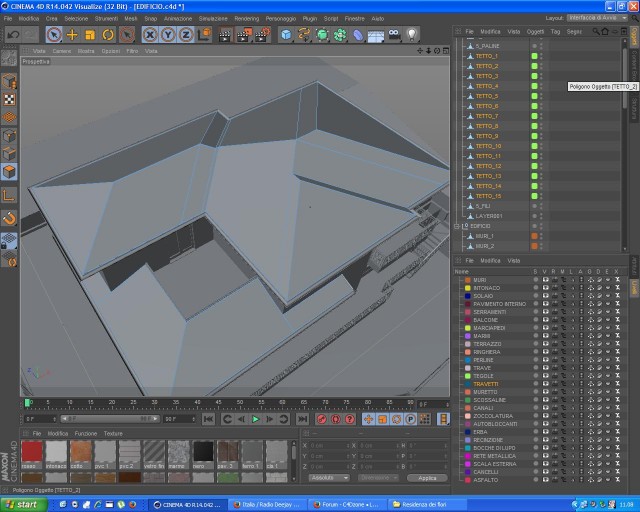Image resolution: width=640 pixels, height=512 pixels.
Task: Click Render View clapperboard icon
Action: (225, 35)
